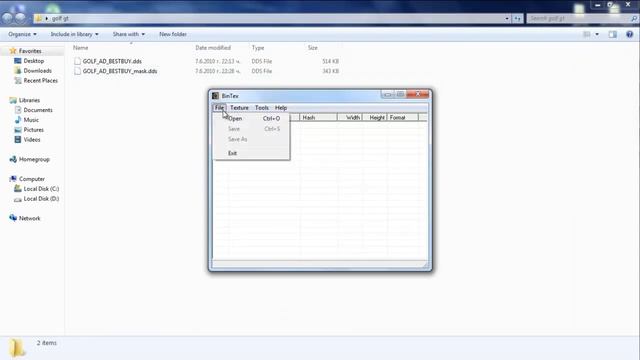This screenshot has width=640, height=360.
Task: Click the New folder button
Action: pyautogui.click(x=173, y=34)
